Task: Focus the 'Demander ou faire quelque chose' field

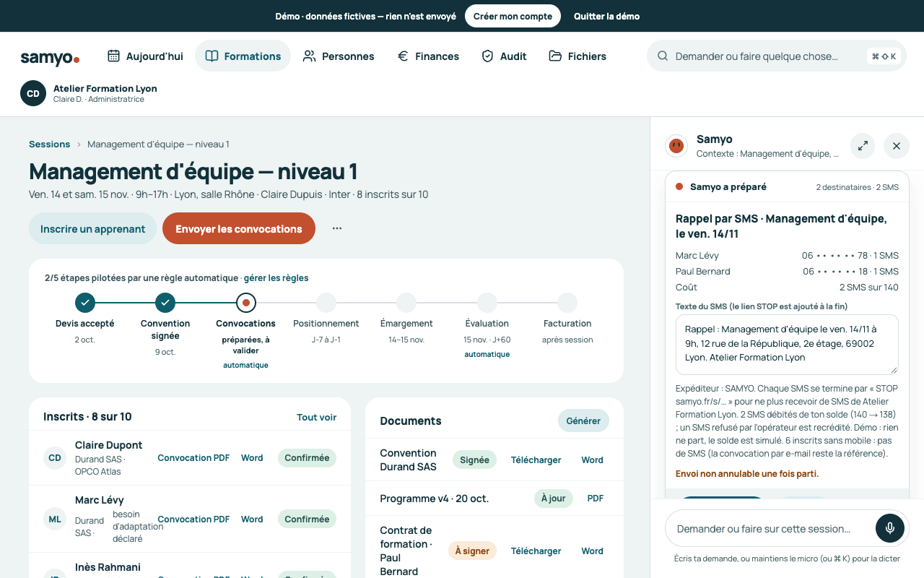Action: tap(776, 56)
